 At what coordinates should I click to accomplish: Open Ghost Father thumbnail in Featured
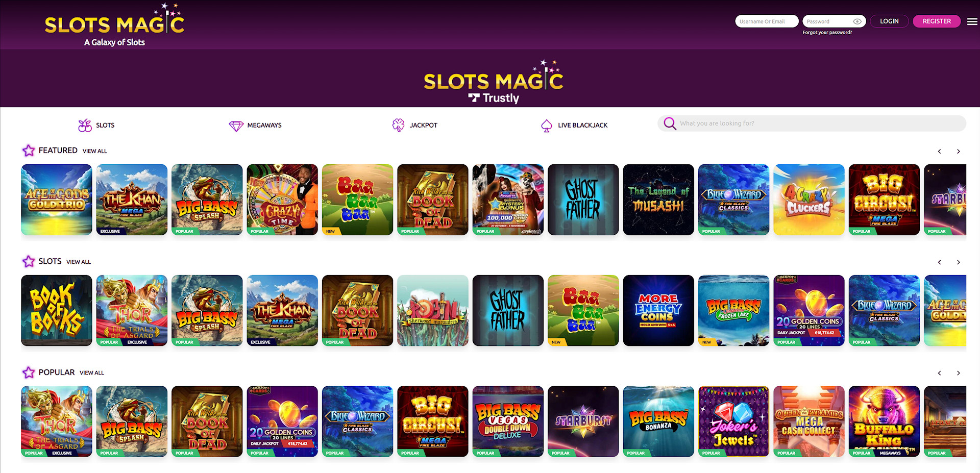pos(583,200)
